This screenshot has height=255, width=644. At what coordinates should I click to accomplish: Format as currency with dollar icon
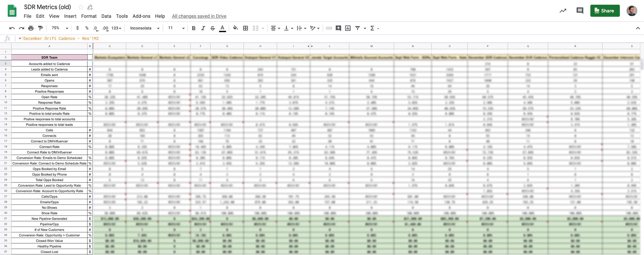[x=77, y=28]
